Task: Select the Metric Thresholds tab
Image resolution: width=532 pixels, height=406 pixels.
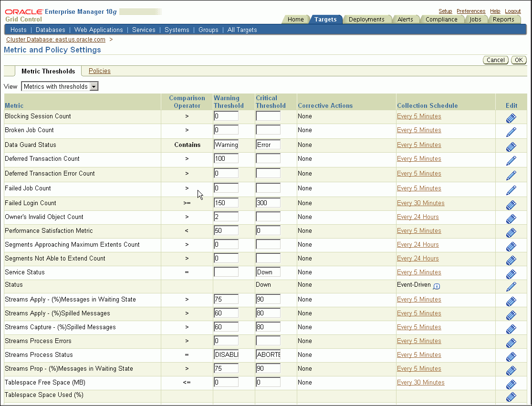Action: (48, 71)
